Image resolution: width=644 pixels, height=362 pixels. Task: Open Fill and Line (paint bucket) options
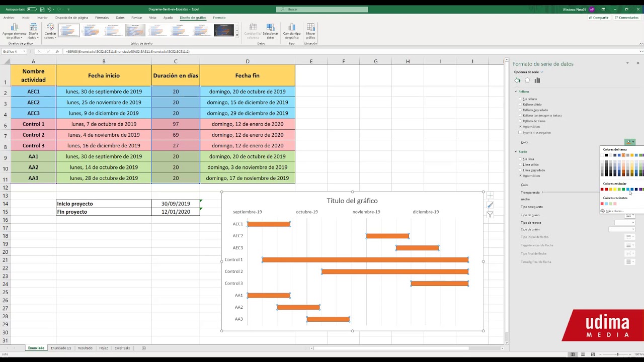[x=517, y=80]
